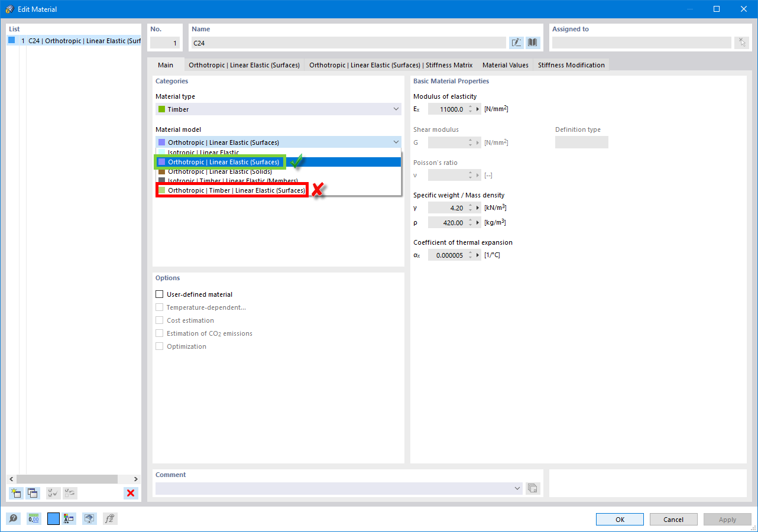The height and width of the screenshot is (532, 758).
Task: Collapse the Material model dropdown arrow
Action: [x=396, y=142]
